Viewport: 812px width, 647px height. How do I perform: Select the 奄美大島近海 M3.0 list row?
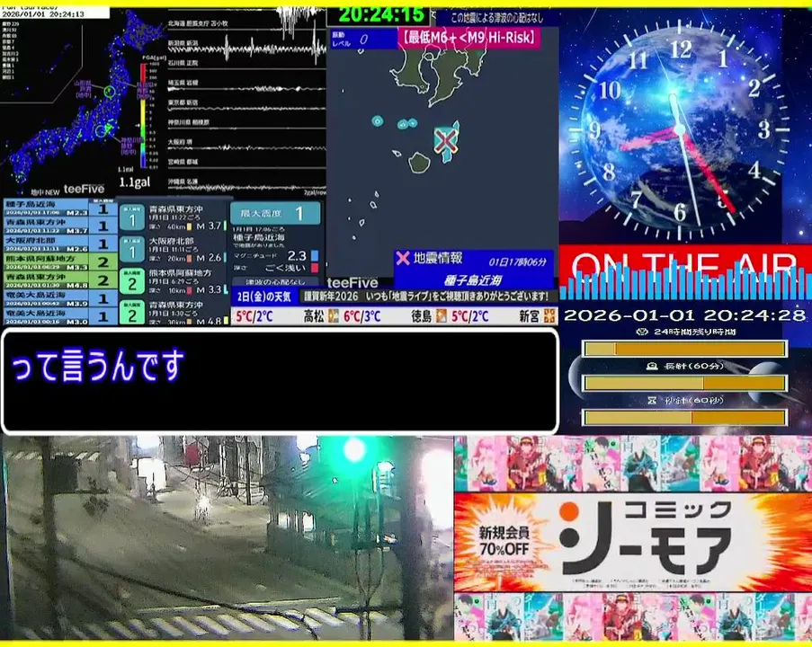coord(60,315)
